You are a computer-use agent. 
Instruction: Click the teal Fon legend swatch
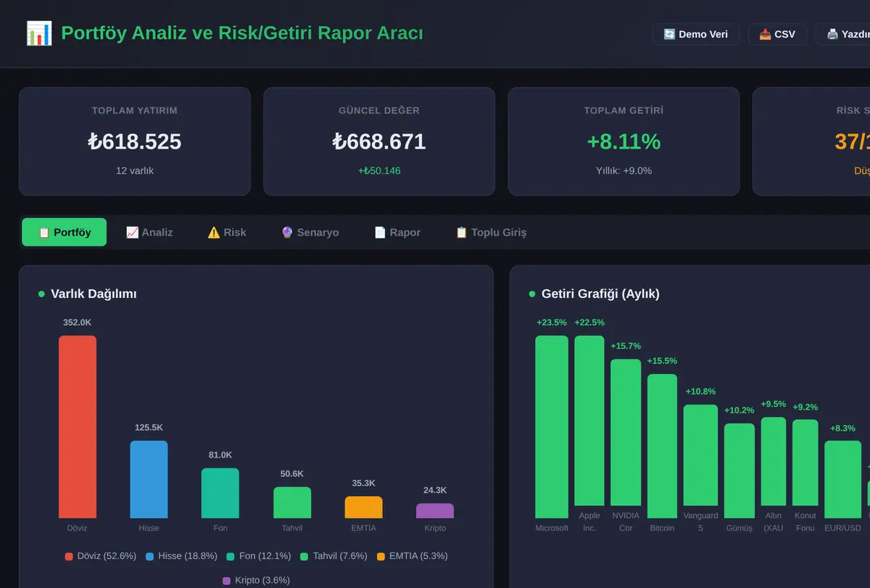point(231,556)
